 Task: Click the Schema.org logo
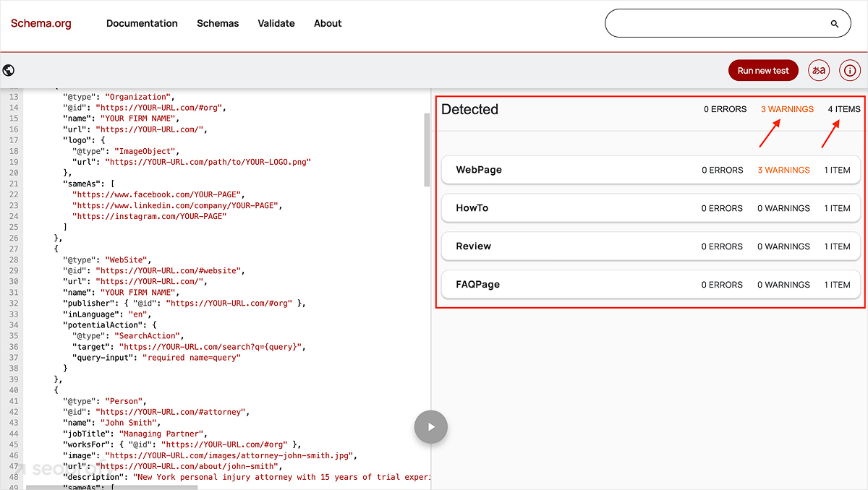41,22
